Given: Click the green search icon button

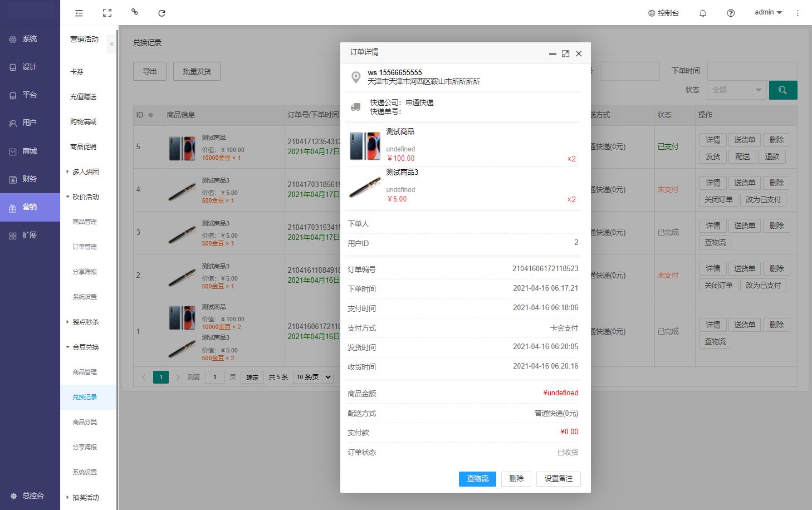Looking at the screenshot, I should pos(782,90).
